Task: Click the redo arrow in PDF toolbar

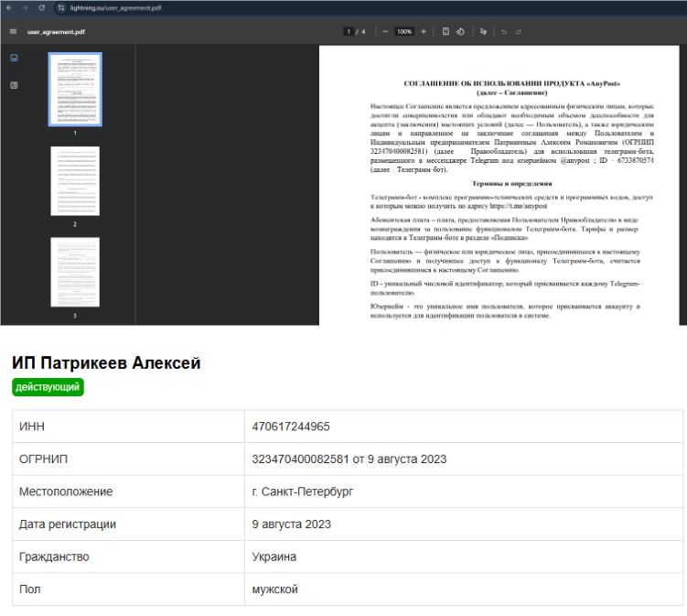Action: coord(519,31)
